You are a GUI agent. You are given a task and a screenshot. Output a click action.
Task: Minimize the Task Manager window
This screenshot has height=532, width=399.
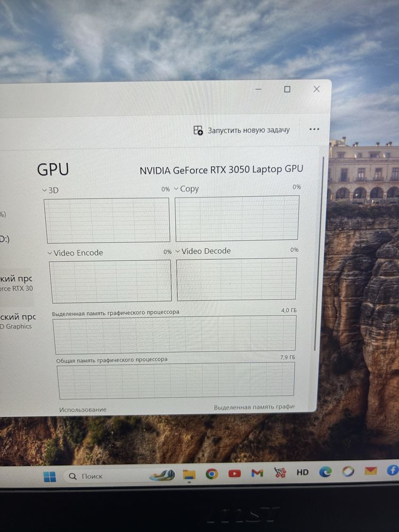(258, 89)
